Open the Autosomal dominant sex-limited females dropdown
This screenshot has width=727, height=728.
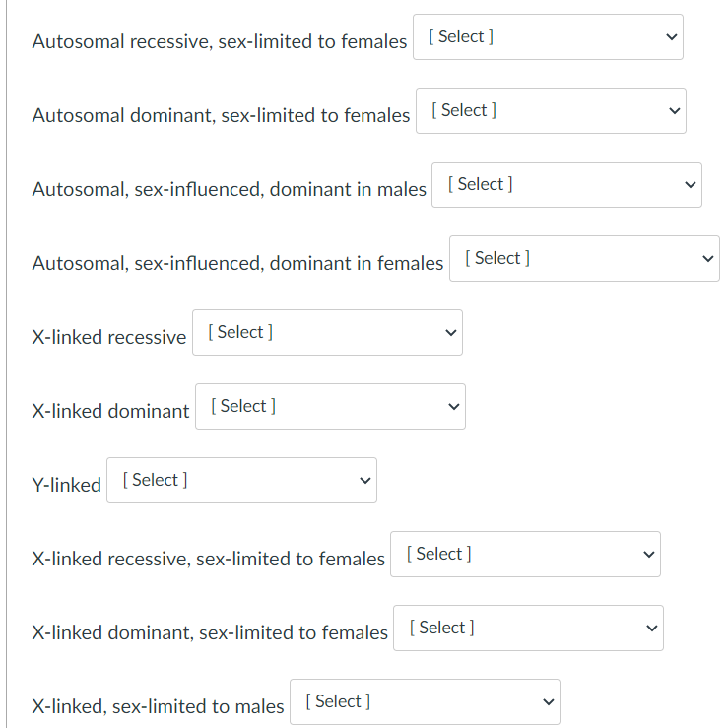click(x=551, y=110)
